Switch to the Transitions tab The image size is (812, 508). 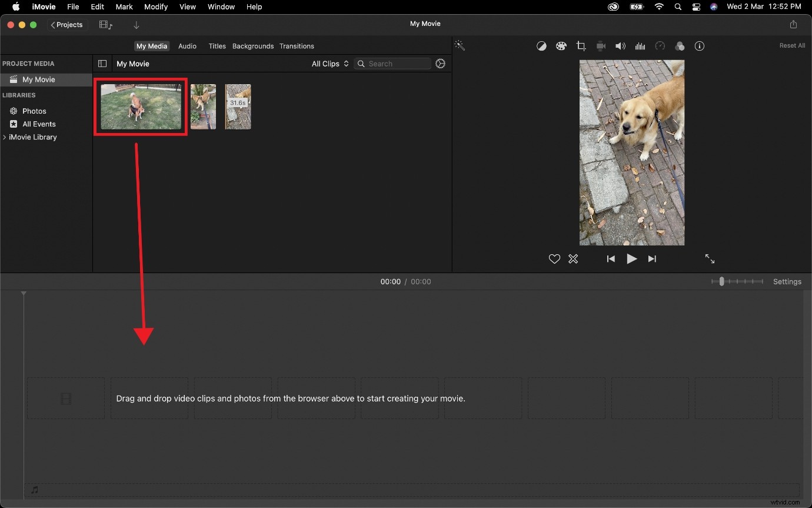[297, 46]
